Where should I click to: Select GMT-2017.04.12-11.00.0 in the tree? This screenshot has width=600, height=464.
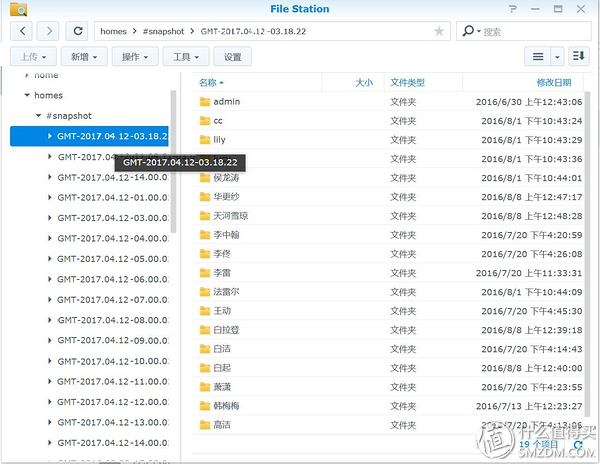(113, 382)
